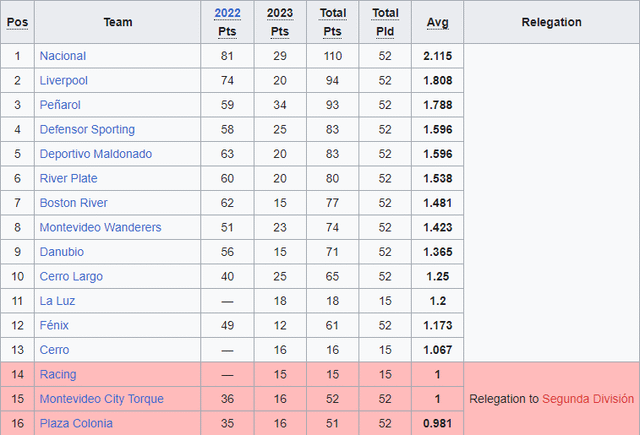Open the Plaza Colonia team link

pos(76,423)
